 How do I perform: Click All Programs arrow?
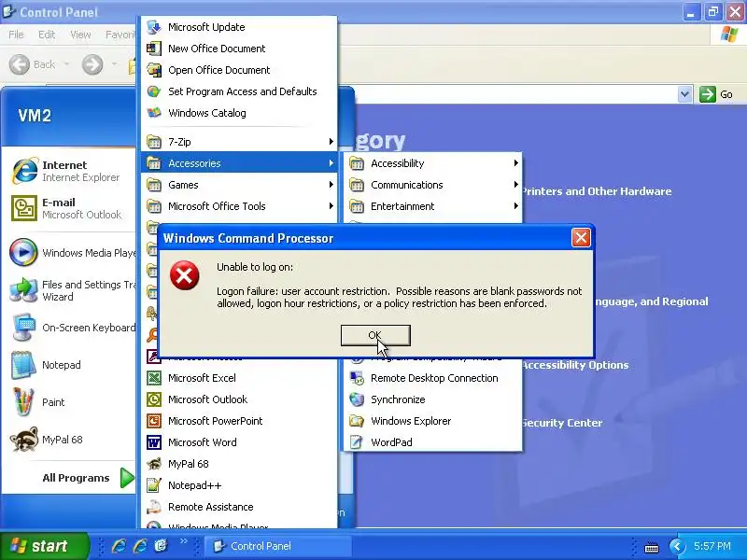[127, 478]
